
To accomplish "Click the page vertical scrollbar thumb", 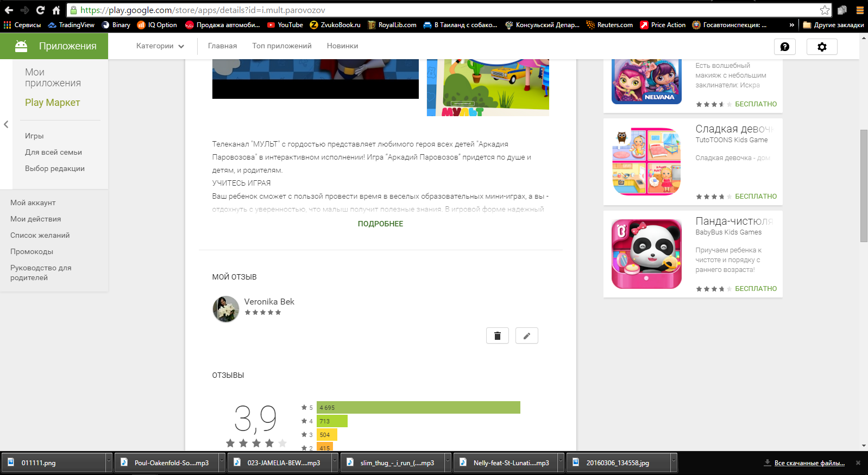I will tap(864, 186).
